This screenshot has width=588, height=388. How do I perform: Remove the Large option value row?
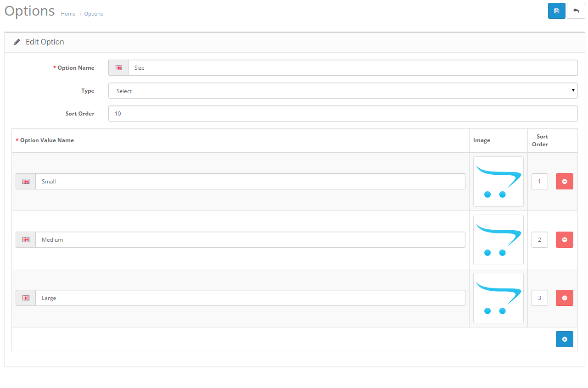point(564,298)
